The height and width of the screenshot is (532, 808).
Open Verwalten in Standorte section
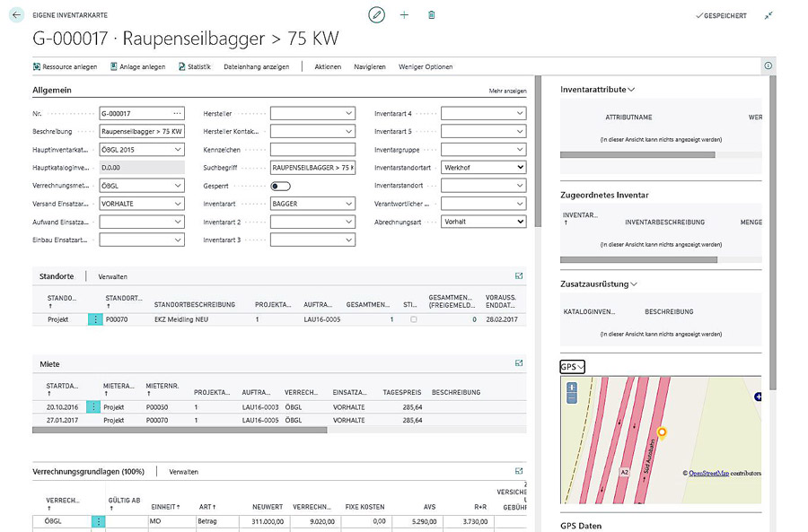coord(112,276)
